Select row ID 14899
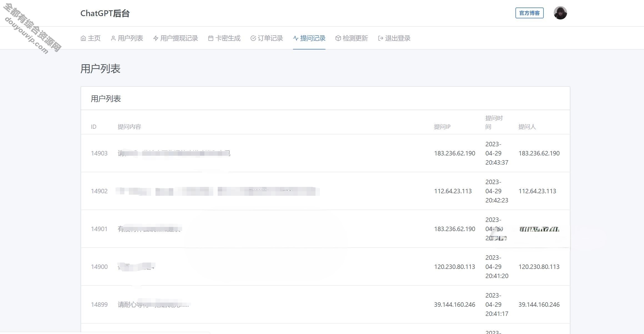 [x=99, y=305]
